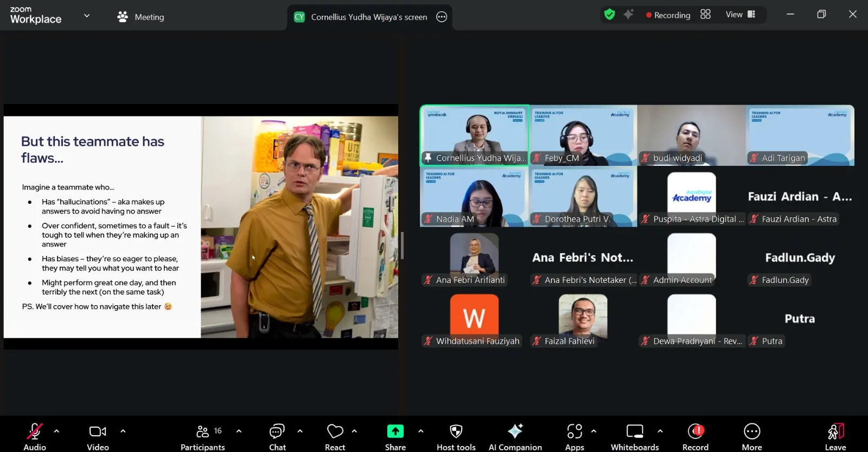Click muted mic icon beside Dorothea Putri V.
Image resolution: width=868 pixels, height=452 pixels.
click(x=537, y=219)
